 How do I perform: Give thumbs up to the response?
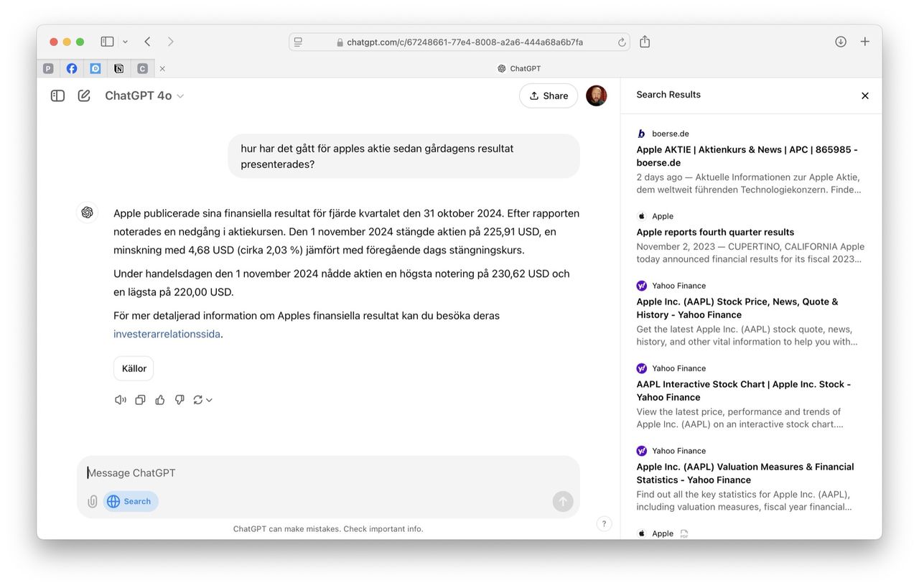[159, 400]
